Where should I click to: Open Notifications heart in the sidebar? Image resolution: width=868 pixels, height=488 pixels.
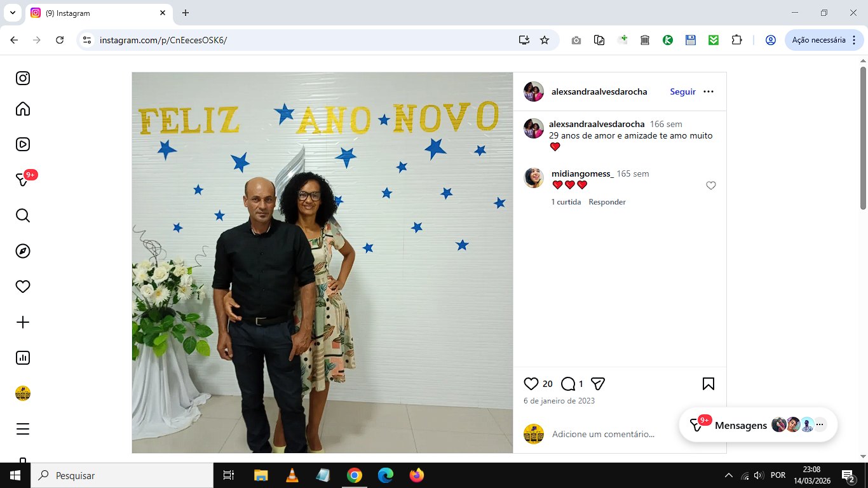click(x=23, y=287)
